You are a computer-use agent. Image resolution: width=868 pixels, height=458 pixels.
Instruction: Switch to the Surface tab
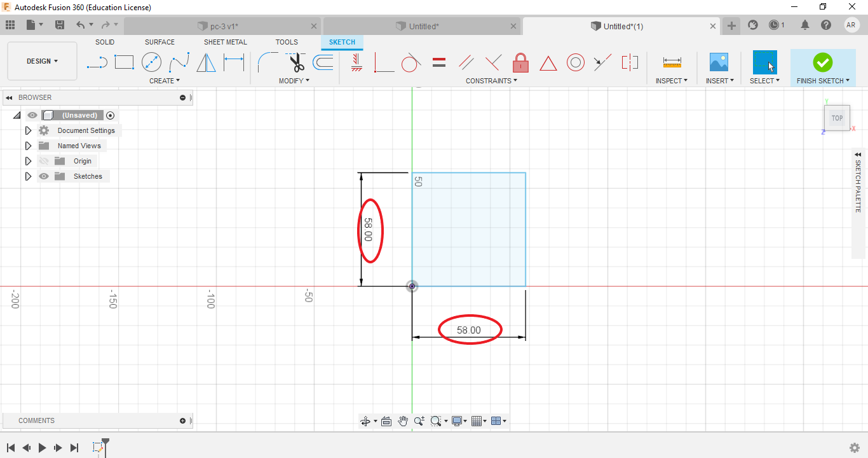[159, 42]
